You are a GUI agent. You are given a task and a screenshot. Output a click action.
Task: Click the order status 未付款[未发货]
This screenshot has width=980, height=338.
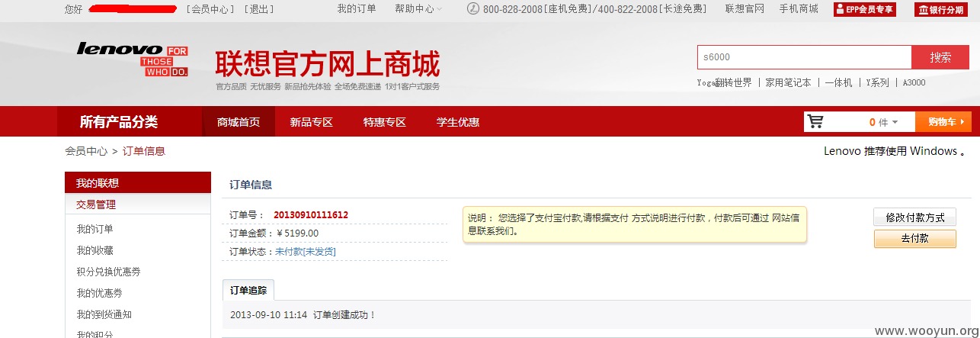(306, 251)
